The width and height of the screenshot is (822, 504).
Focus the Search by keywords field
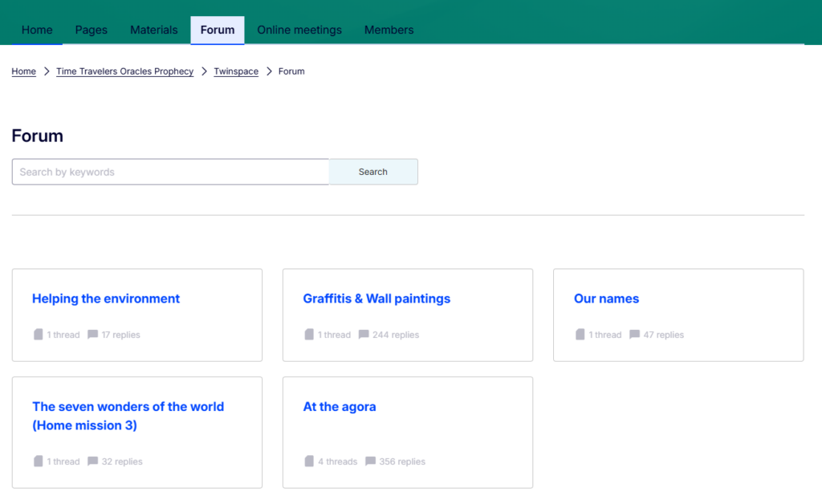(x=170, y=172)
